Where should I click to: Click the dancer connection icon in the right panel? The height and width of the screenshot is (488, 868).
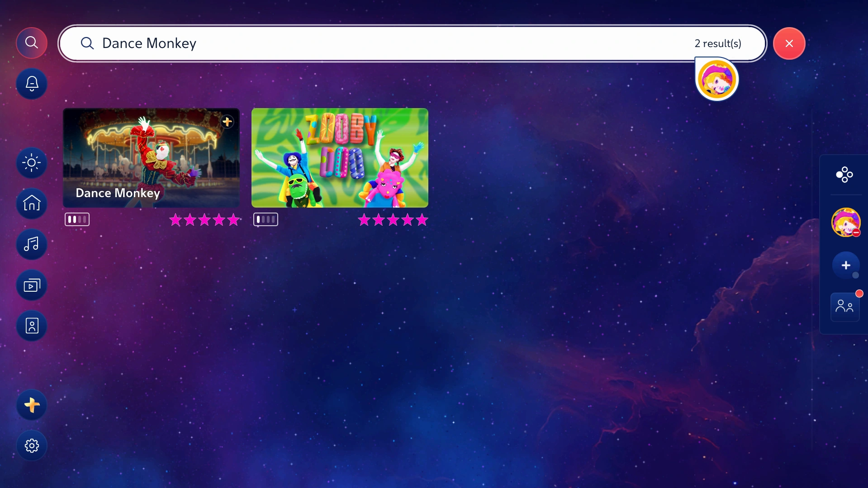click(844, 175)
